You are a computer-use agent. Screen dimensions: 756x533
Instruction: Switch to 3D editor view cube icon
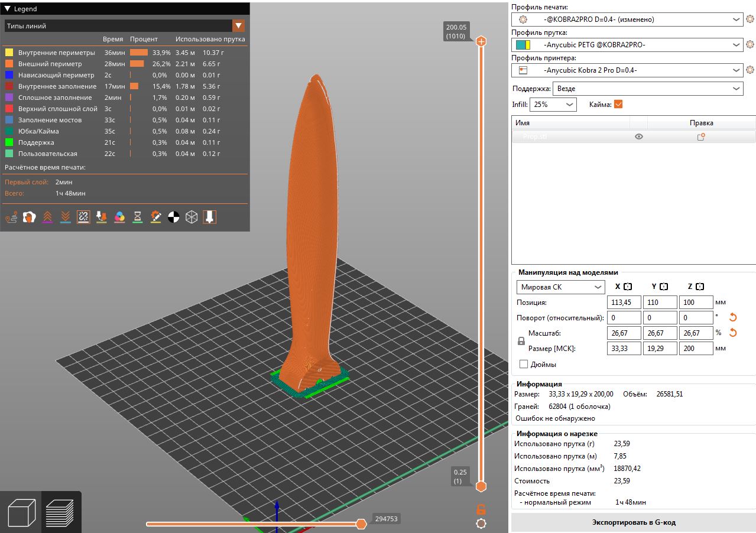(x=21, y=512)
